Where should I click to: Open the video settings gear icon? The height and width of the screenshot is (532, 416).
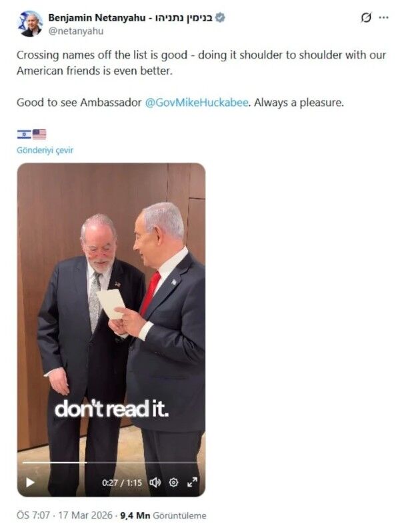click(x=173, y=482)
